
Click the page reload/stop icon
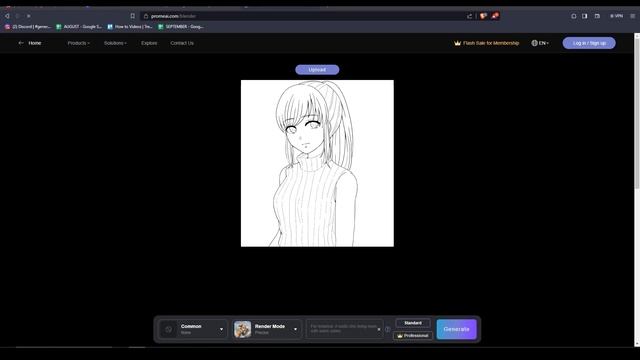click(x=29, y=16)
